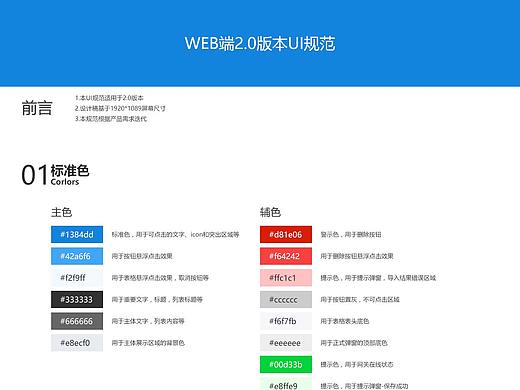520x390 pixels.
Task: Click the description beside #666666 swatch
Action: point(148,321)
